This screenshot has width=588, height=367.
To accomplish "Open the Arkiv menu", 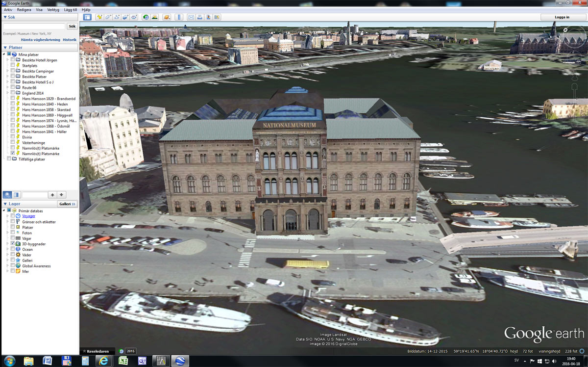I will point(8,10).
